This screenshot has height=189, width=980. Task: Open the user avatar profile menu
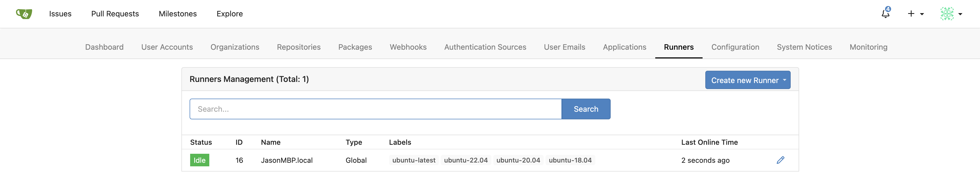[951, 14]
